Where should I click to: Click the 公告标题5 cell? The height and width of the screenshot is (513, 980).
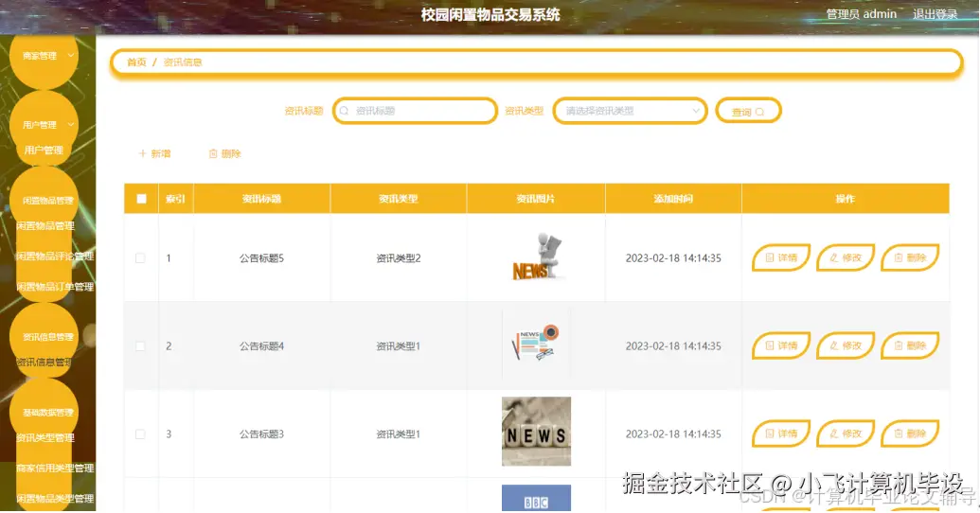click(261, 258)
